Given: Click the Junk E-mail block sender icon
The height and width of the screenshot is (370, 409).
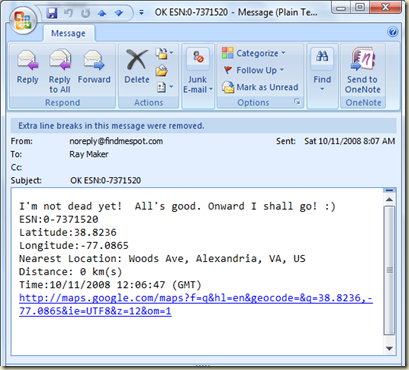Looking at the screenshot, I should (198, 59).
